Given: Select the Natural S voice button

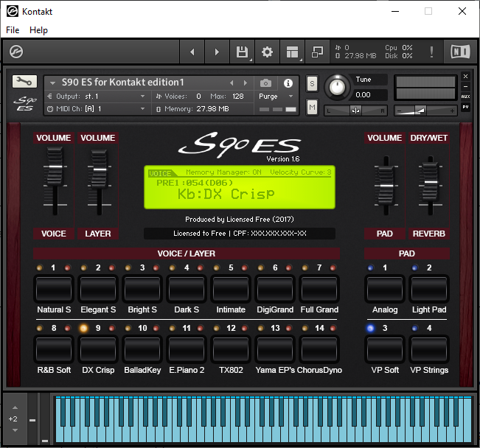Looking at the screenshot, I should (54, 289).
